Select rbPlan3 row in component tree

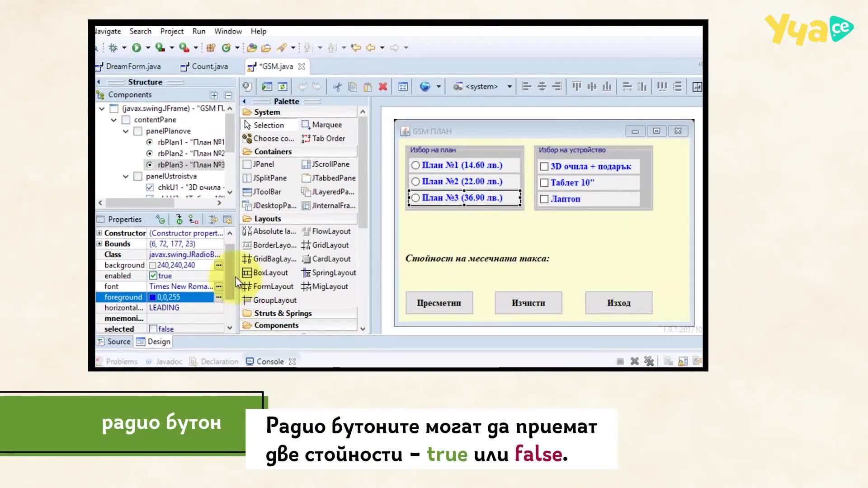pos(185,164)
